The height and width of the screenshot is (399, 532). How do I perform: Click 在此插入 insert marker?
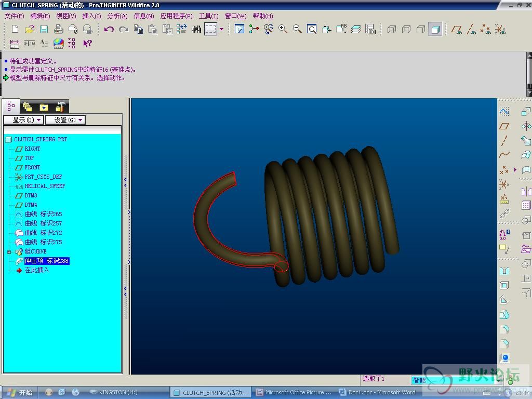[37, 270]
